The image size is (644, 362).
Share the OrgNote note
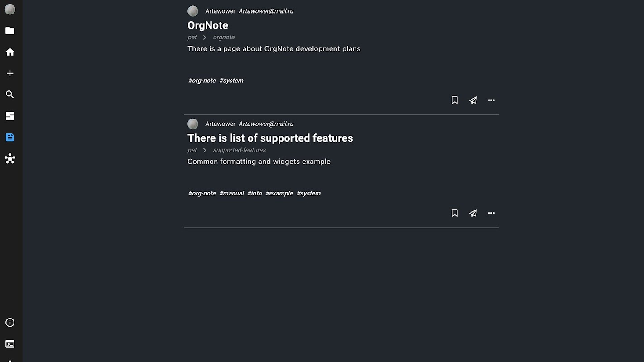(473, 100)
